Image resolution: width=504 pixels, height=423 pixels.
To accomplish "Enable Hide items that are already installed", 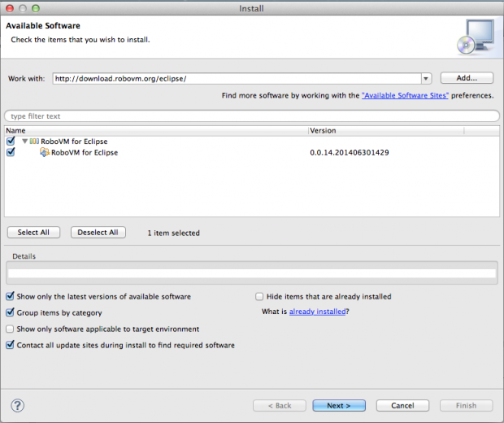I will click(x=259, y=296).
